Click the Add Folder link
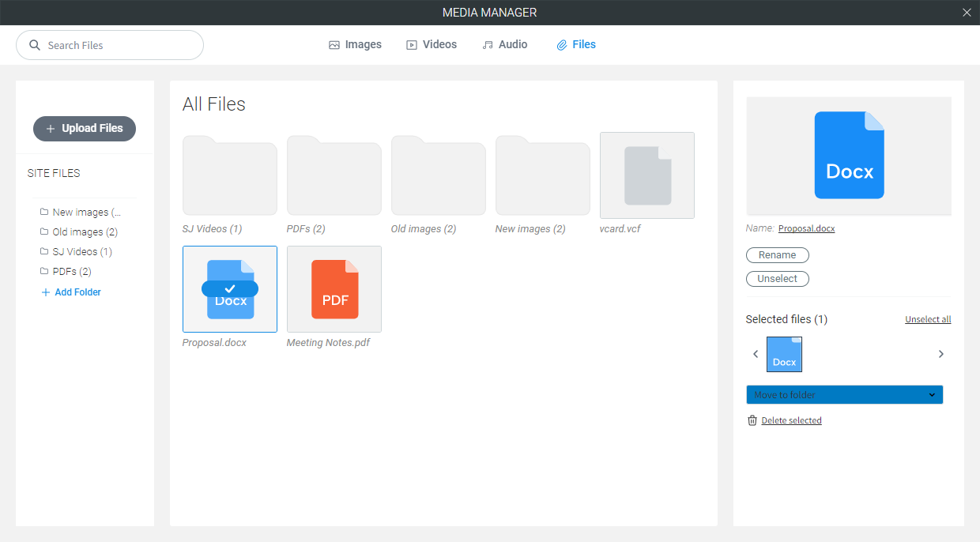This screenshot has height=542, width=980. [71, 292]
